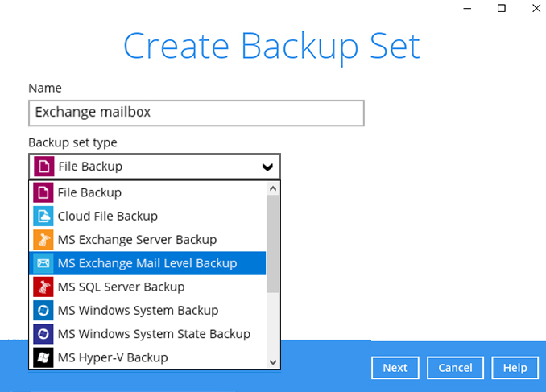
Task: Click the selected File Backup icon in combo box
Action: click(43, 167)
